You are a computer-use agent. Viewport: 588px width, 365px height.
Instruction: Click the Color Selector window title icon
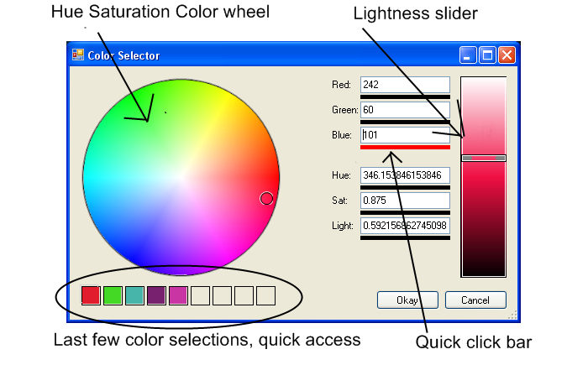point(78,55)
